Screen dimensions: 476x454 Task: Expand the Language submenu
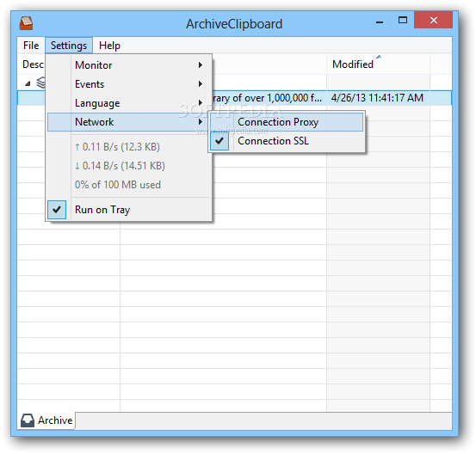[129, 103]
